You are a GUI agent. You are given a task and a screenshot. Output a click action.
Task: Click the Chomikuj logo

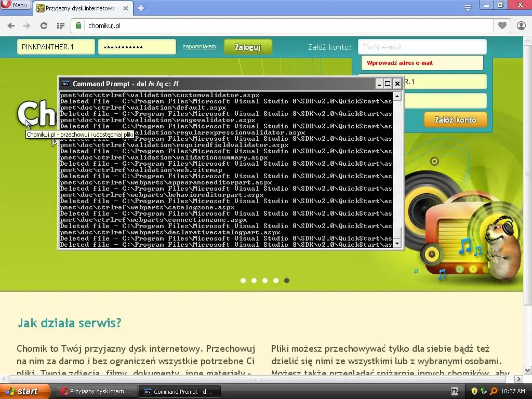tap(37, 114)
